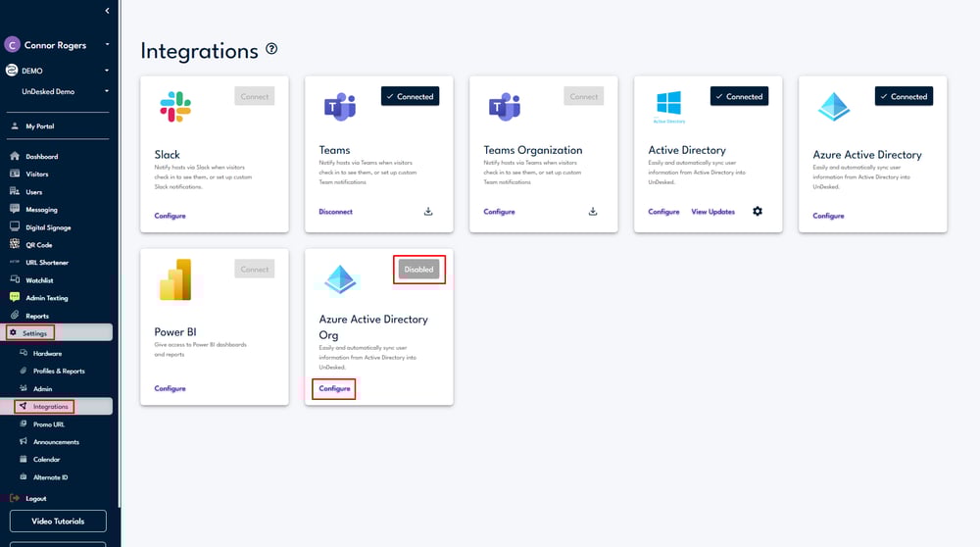Open the DEMO organization dropdown
Image resolution: width=980 pixels, height=547 pixels.
[x=107, y=71]
